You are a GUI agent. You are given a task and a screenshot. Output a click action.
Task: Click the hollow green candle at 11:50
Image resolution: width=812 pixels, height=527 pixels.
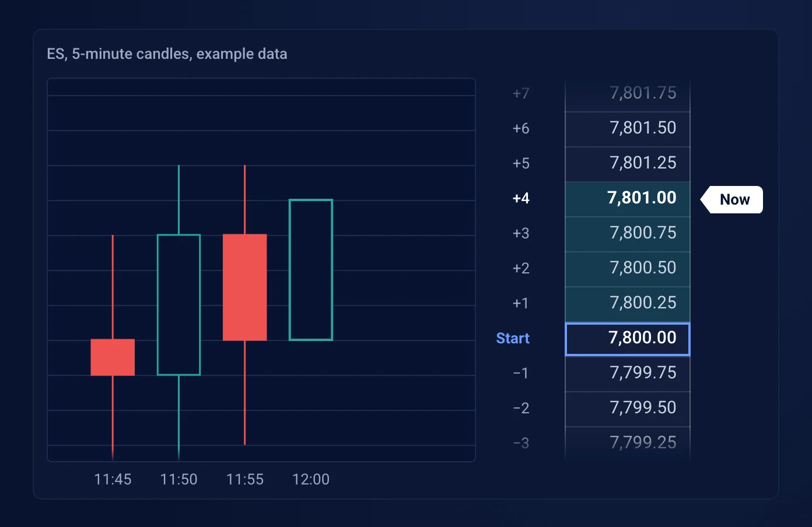pos(178,305)
